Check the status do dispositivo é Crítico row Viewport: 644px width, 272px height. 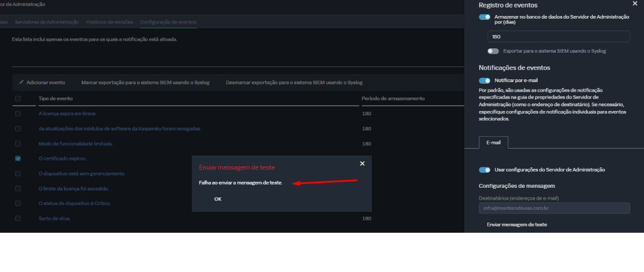click(x=18, y=203)
